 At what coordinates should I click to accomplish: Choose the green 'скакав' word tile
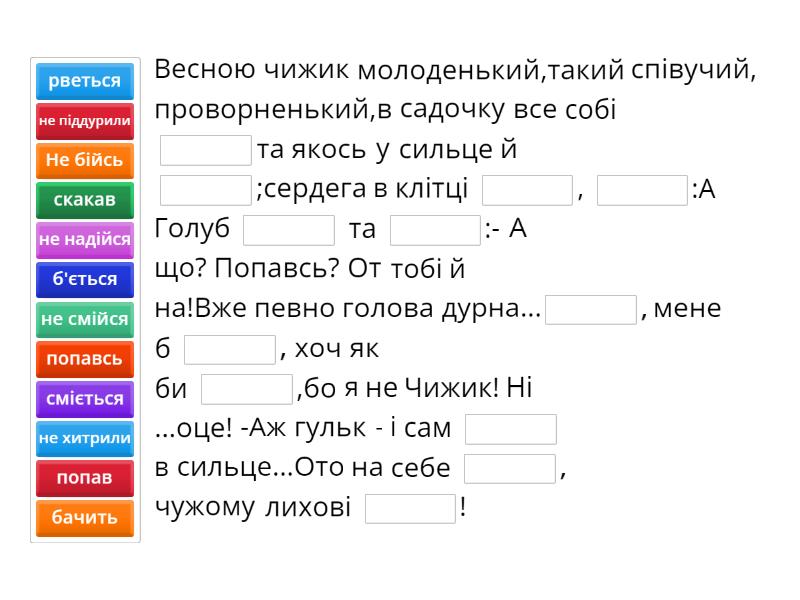tap(85, 200)
